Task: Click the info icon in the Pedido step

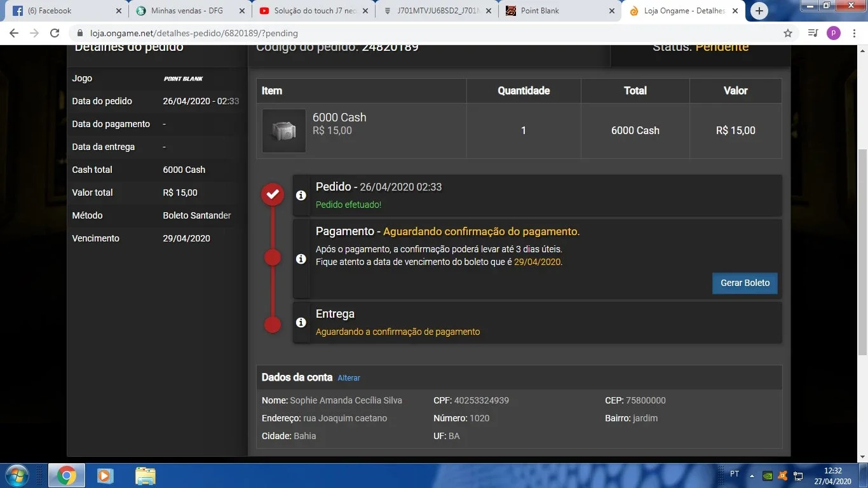Action: tap(301, 195)
